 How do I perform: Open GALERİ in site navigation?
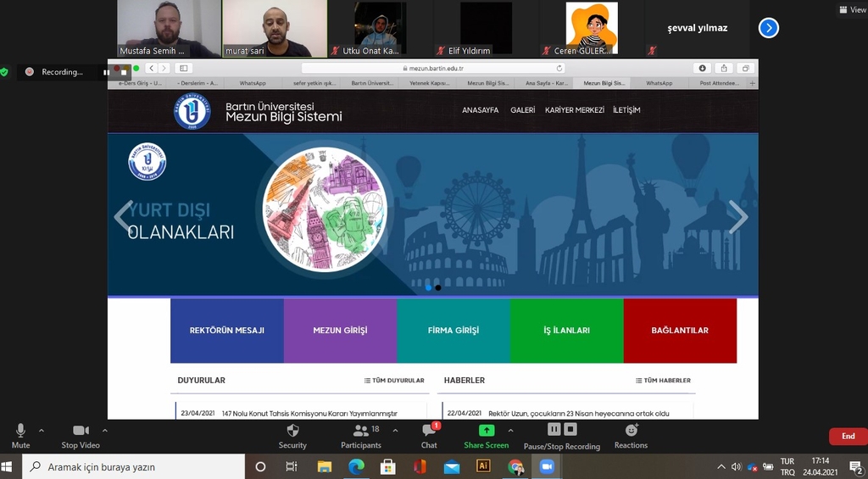(x=522, y=110)
